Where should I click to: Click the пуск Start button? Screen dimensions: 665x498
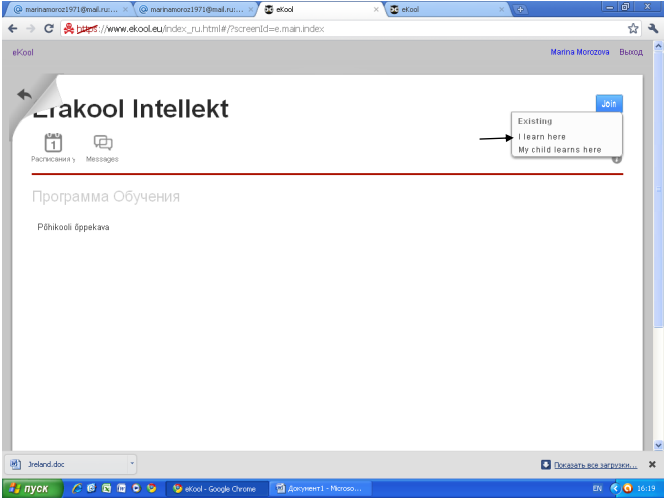(x=32, y=488)
